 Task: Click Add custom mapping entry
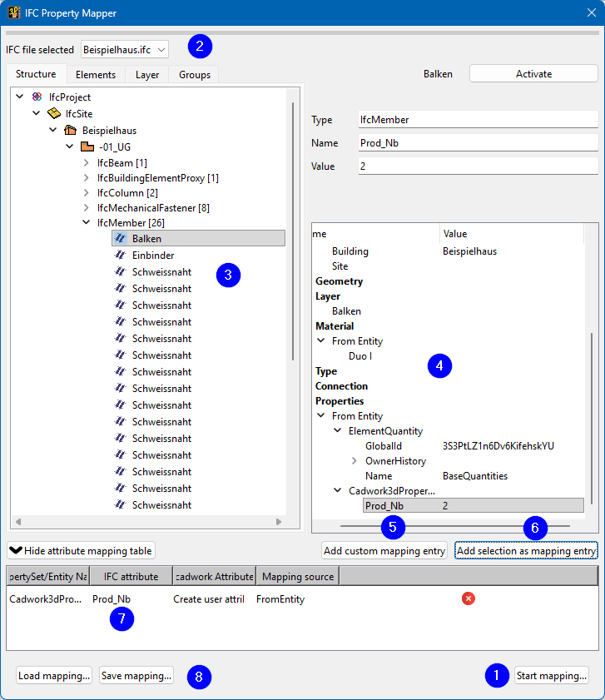pos(384,551)
